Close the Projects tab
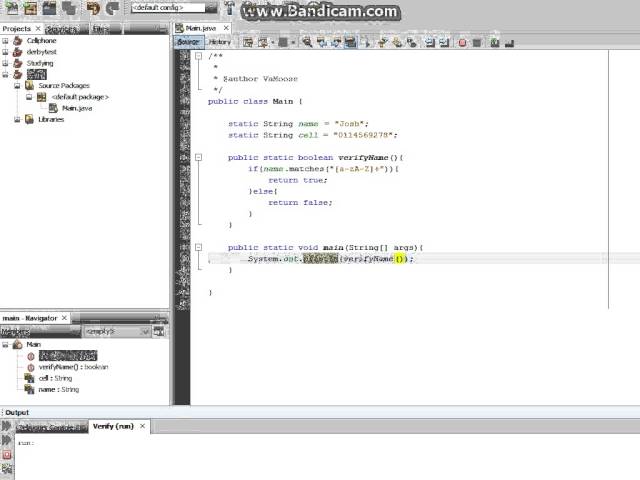This screenshot has width=640, height=480. coord(38,29)
